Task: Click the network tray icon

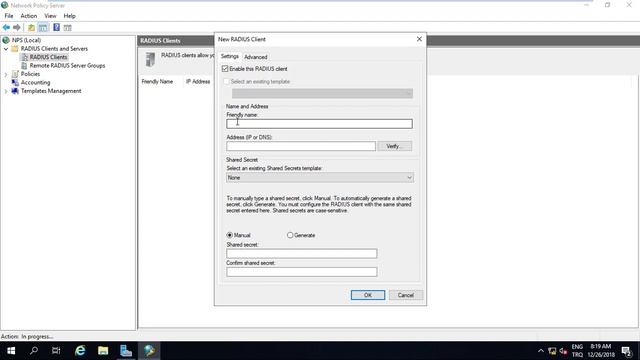Action: (552, 351)
